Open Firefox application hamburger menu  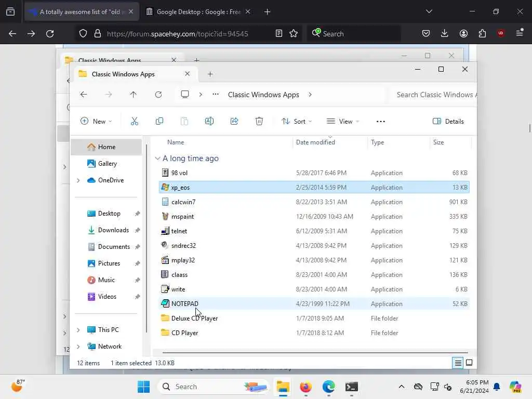point(520,33)
